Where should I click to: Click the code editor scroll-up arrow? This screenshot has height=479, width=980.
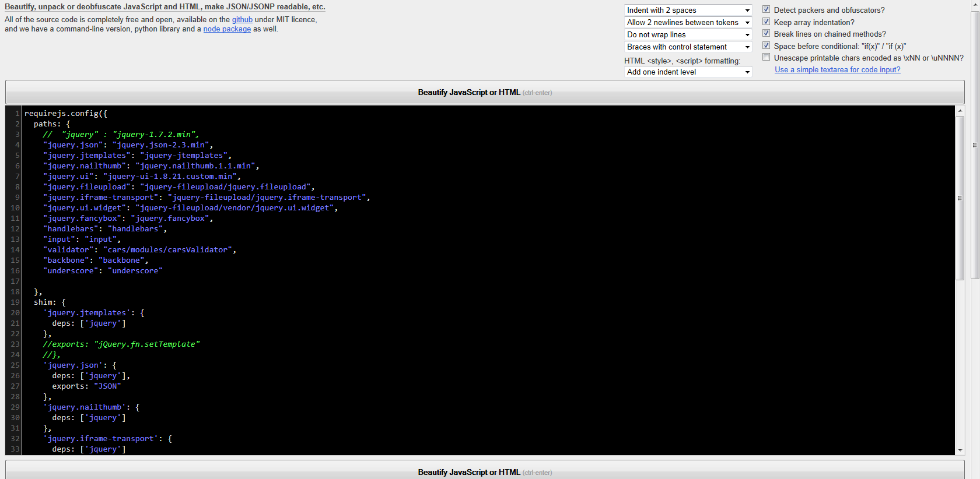click(960, 110)
